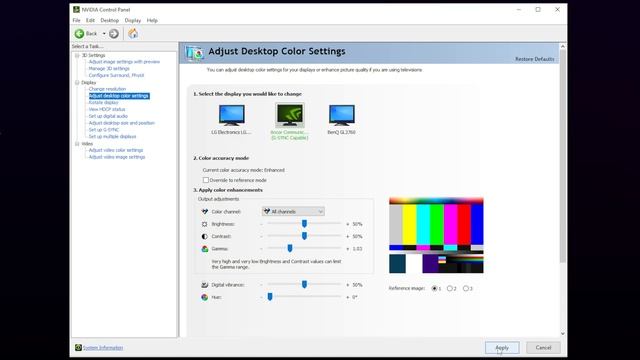The height and width of the screenshot is (360, 640).
Task: Open Set up multiple displays task
Action: (x=112, y=137)
